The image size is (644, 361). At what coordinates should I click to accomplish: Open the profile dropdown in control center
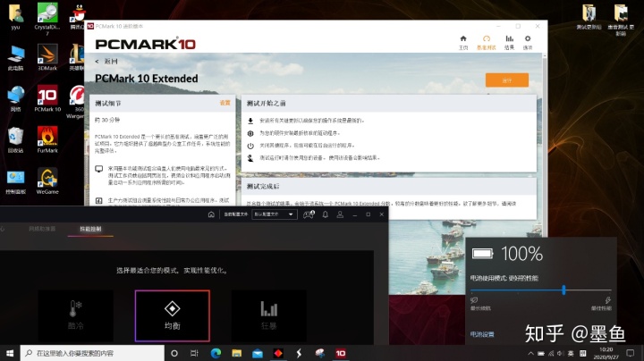coord(275,214)
